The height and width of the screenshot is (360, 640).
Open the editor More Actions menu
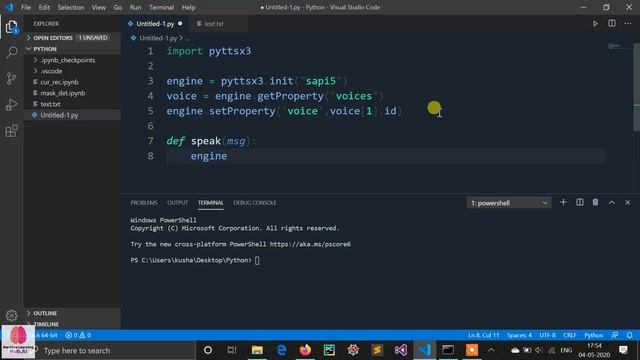coord(627,24)
